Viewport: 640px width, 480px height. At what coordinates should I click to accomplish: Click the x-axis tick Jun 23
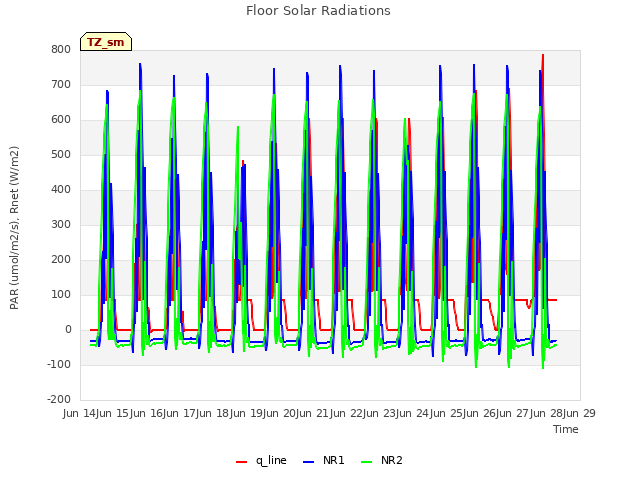(x=381, y=413)
